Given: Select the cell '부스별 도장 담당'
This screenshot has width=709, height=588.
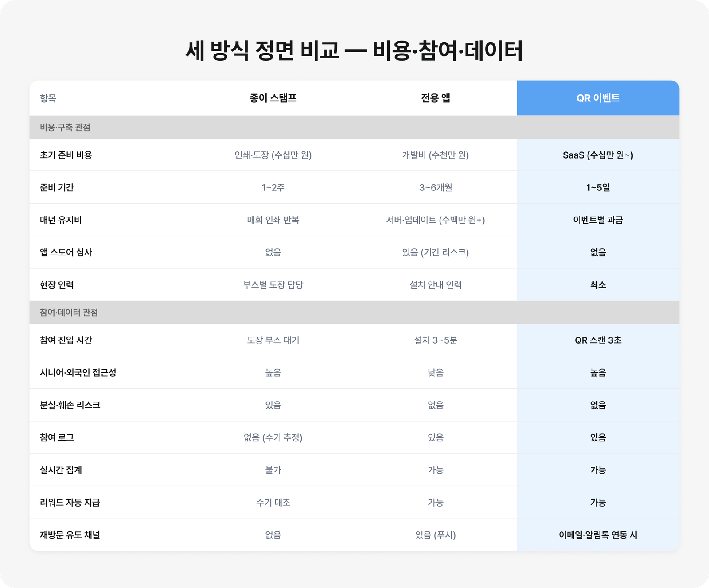Looking at the screenshot, I should (x=273, y=285).
